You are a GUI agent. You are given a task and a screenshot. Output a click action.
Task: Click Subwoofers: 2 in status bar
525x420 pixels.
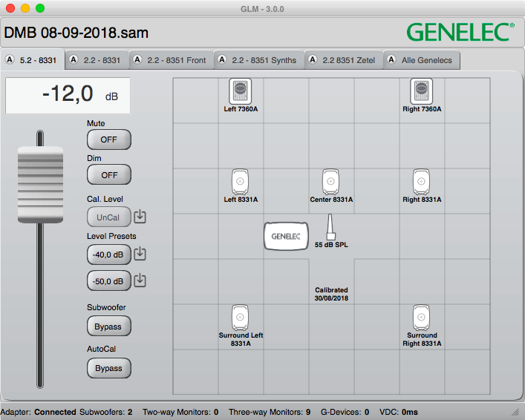(105, 412)
